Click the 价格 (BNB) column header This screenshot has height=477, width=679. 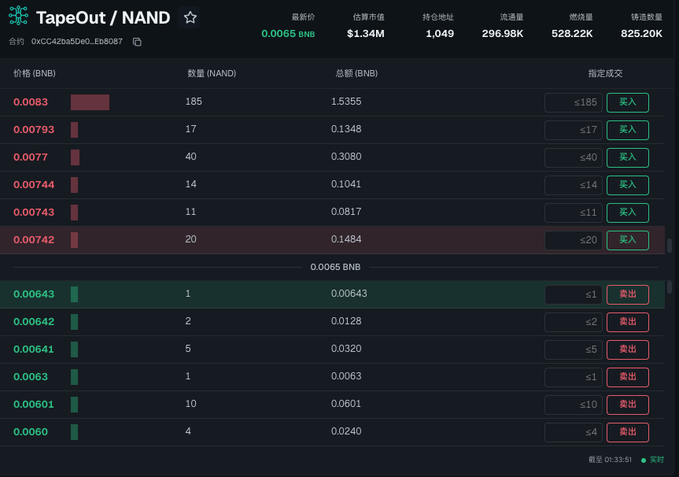click(34, 74)
